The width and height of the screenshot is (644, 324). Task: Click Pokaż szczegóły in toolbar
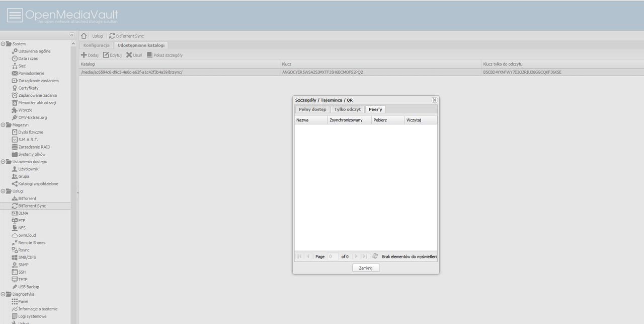(165, 55)
